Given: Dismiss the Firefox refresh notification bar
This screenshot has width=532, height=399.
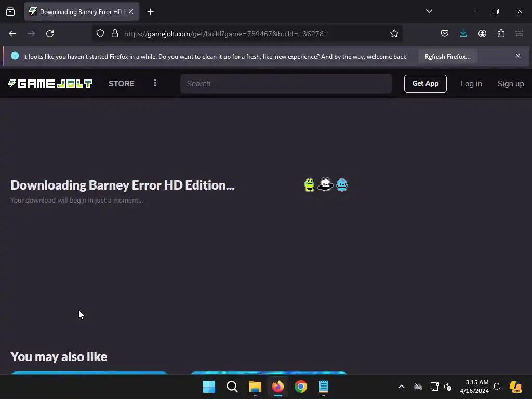Looking at the screenshot, I should pyautogui.click(x=518, y=56).
